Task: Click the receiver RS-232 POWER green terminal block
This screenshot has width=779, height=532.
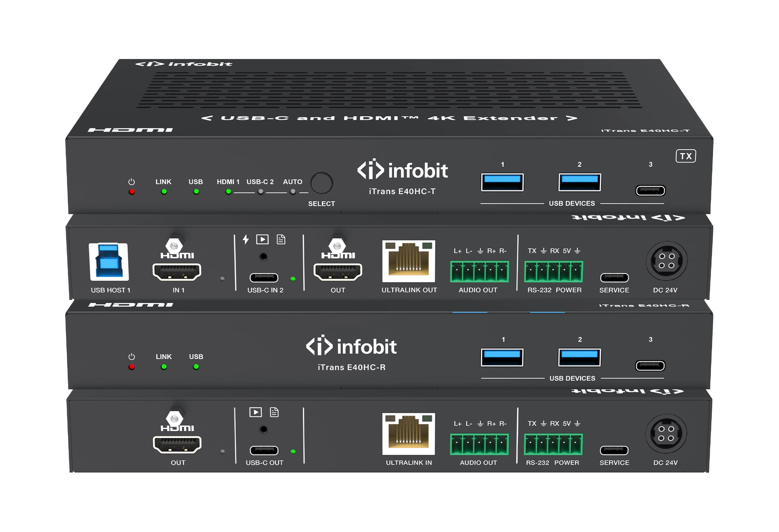Action: pos(554,444)
